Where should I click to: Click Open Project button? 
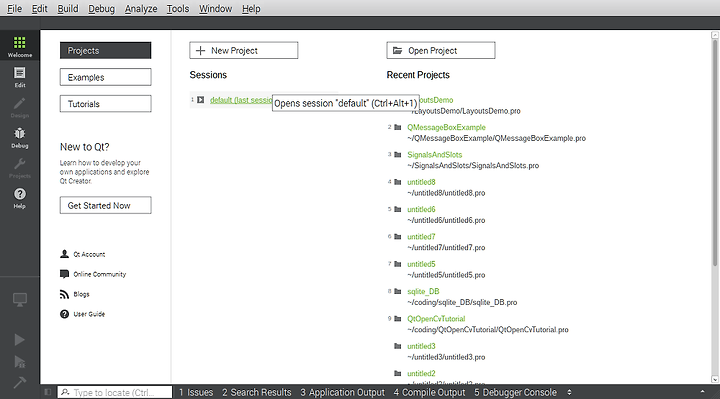441,51
